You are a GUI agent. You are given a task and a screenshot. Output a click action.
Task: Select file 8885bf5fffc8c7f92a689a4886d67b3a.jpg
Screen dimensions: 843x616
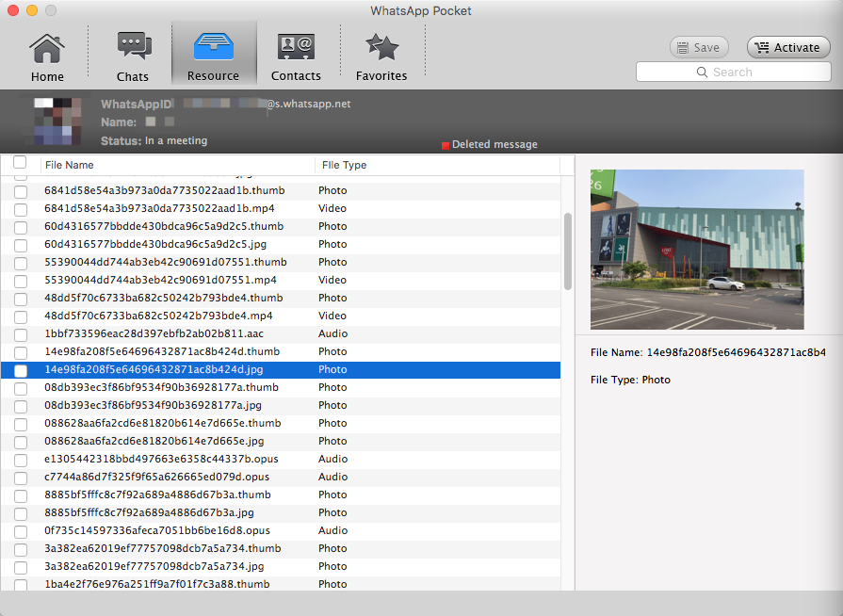click(x=149, y=512)
